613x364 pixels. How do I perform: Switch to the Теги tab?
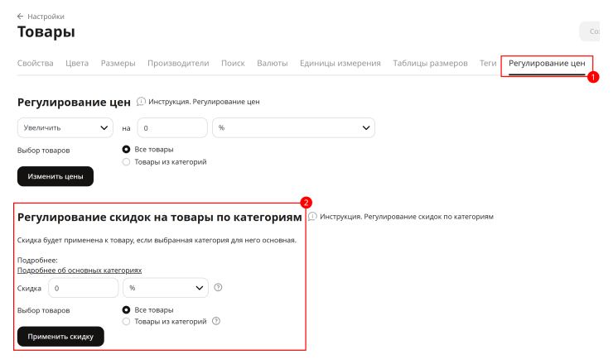coord(488,63)
